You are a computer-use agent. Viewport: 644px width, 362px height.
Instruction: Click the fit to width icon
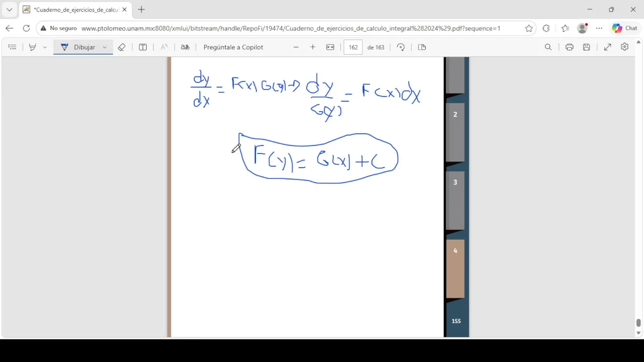[330, 47]
